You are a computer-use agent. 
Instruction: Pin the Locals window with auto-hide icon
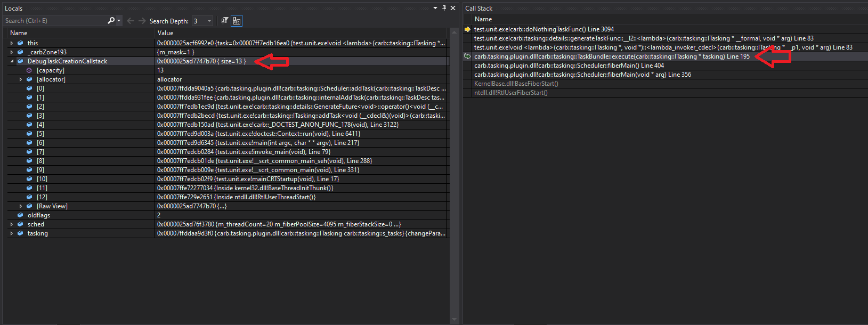tap(444, 8)
